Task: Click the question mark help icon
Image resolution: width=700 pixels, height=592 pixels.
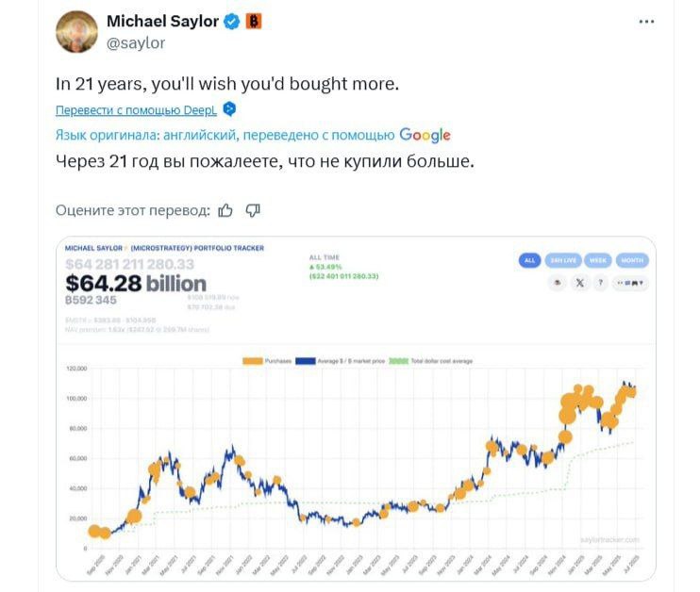Action: 600,283
